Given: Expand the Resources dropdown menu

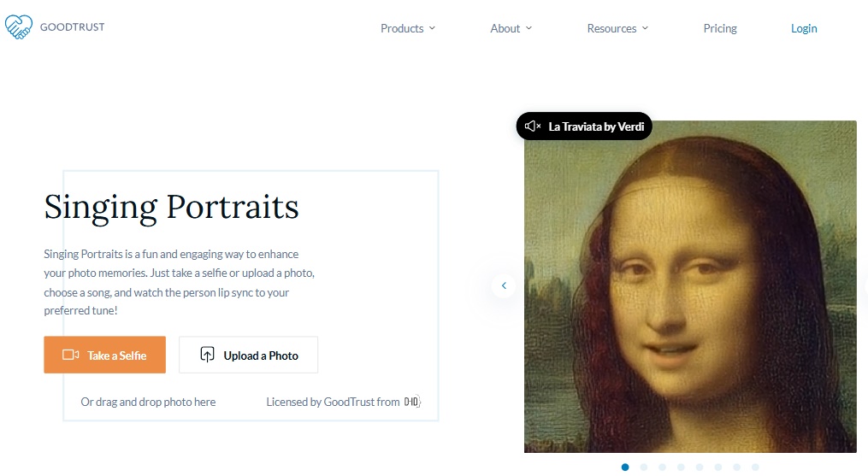Looking at the screenshot, I should [x=617, y=28].
